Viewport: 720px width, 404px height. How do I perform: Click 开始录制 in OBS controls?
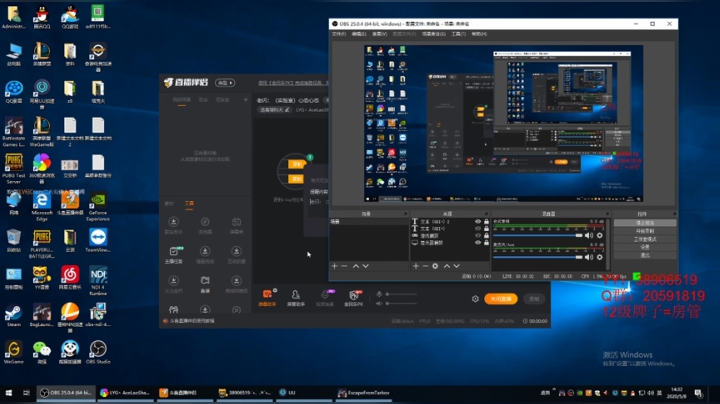pos(645,231)
